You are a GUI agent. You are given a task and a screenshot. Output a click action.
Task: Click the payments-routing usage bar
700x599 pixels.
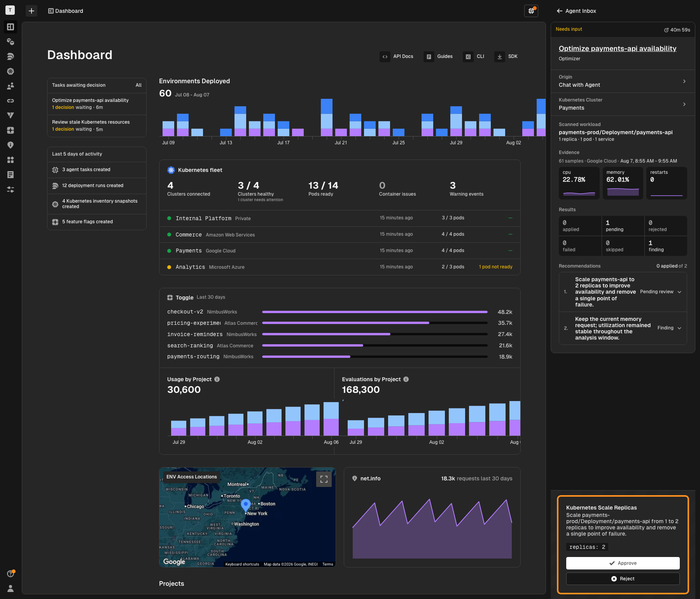click(x=375, y=357)
